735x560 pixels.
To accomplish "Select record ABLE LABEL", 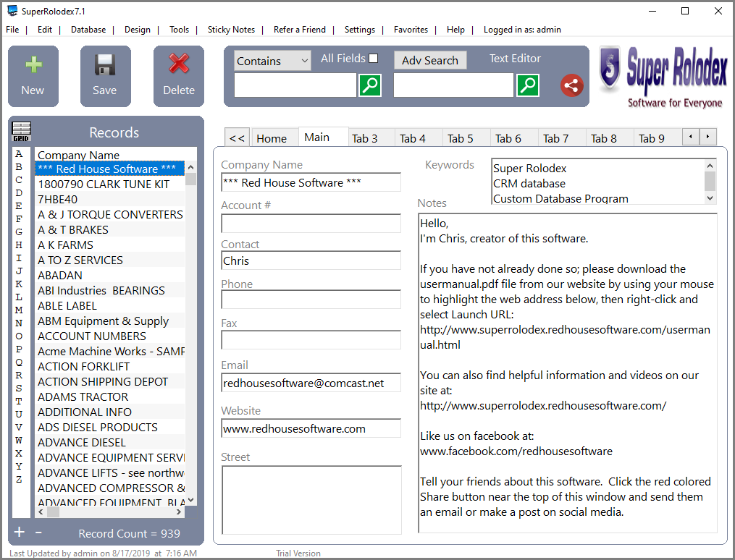I will point(110,306).
